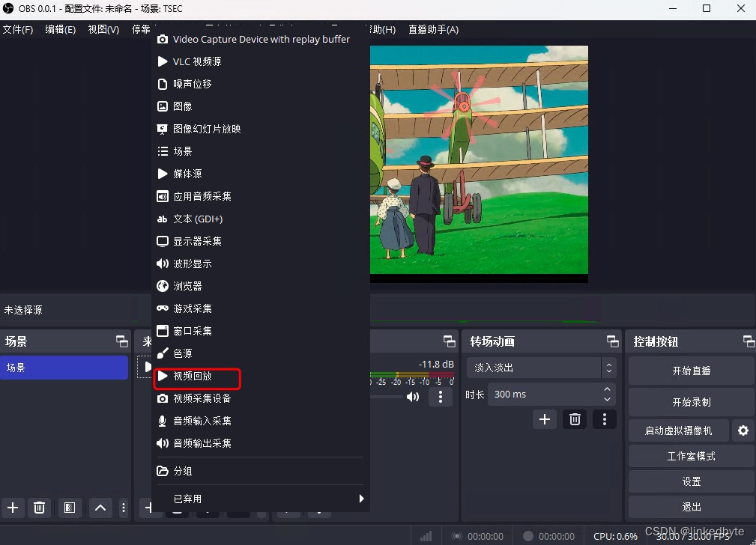756x545 pixels.
Task: Expand the 已弃用 submenu arrow
Action: (x=361, y=499)
